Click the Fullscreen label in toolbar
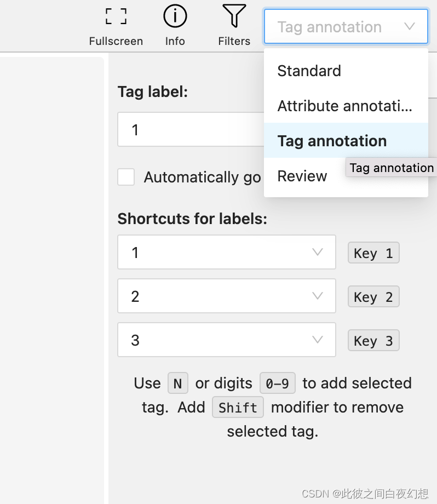The image size is (437, 504). 116,41
